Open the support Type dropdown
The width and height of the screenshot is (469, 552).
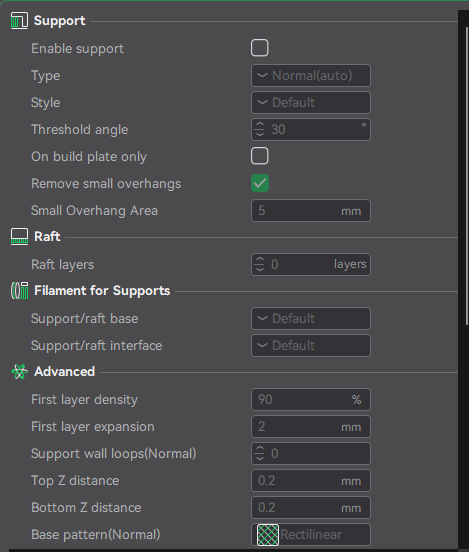click(x=311, y=75)
